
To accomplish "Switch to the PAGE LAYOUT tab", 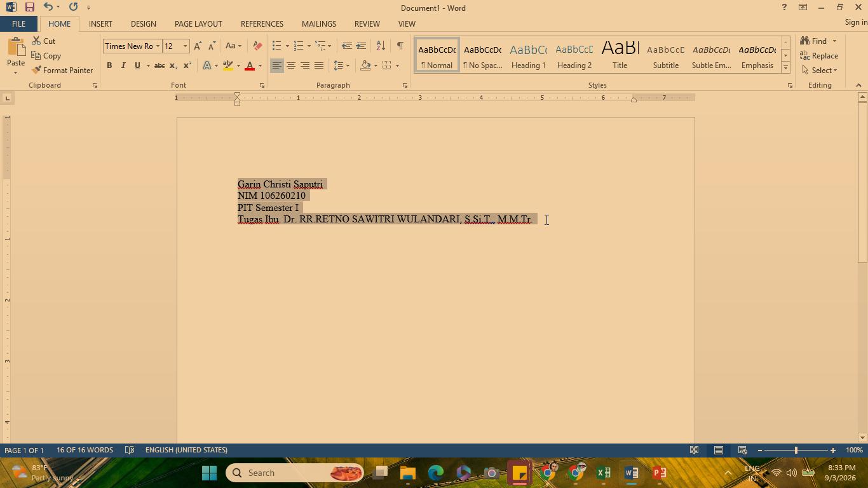I will [198, 24].
